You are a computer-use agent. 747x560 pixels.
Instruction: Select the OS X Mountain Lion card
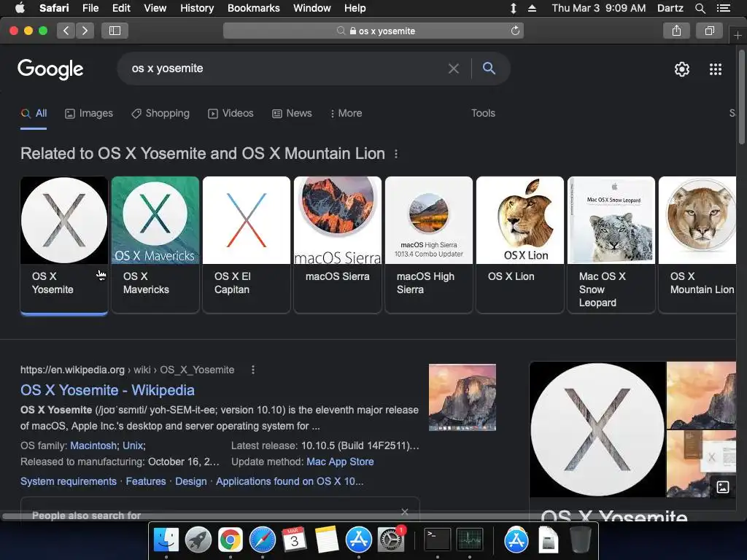point(697,245)
